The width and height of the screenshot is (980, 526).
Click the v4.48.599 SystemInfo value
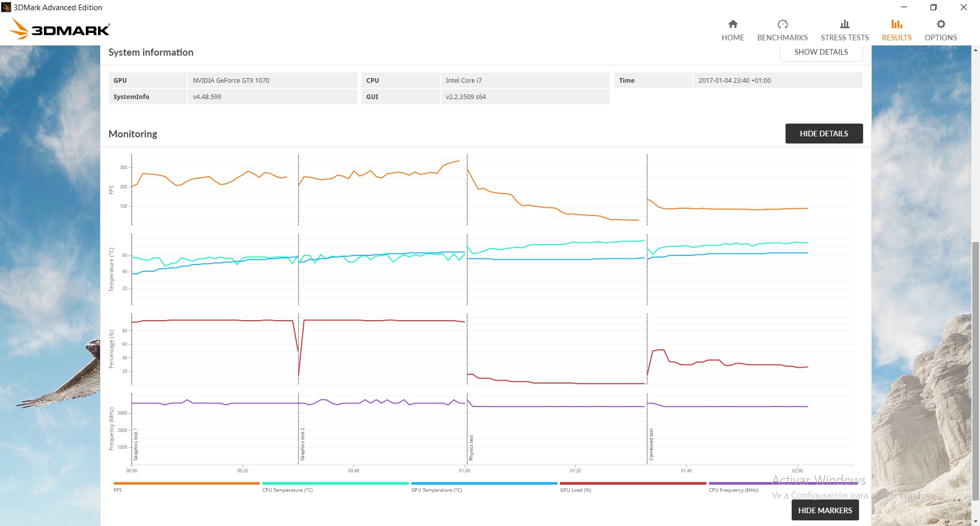coord(207,97)
